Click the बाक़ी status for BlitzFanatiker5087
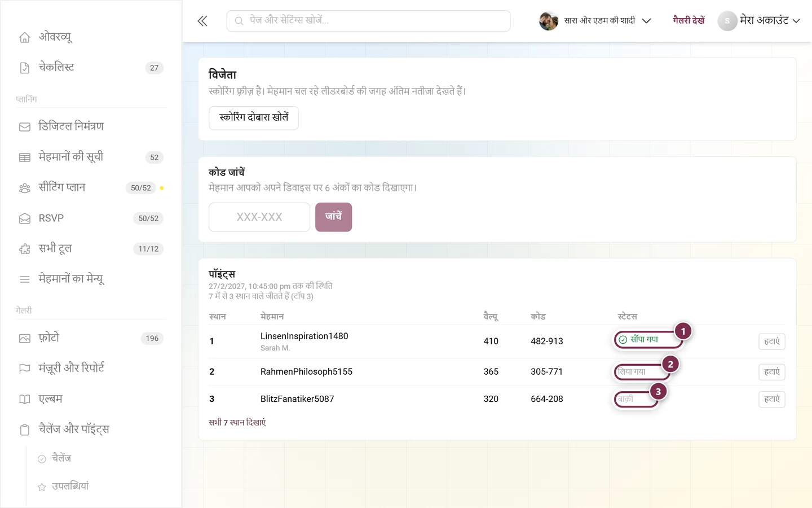The image size is (812, 508). click(625, 399)
